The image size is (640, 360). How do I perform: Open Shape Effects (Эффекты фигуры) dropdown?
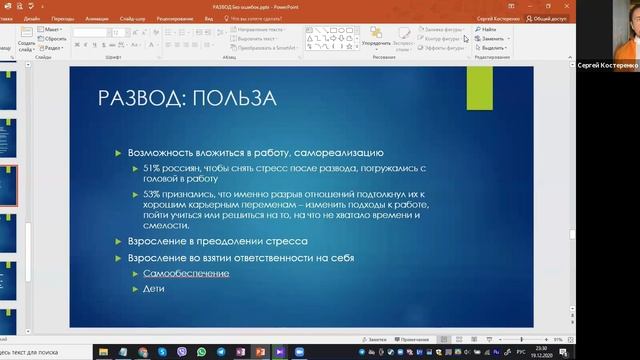tap(441, 48)
